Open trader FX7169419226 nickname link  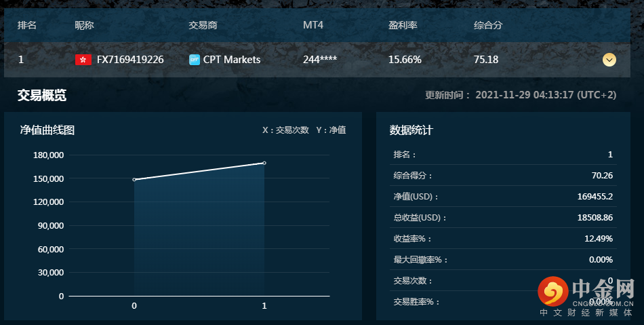[130, 60]
